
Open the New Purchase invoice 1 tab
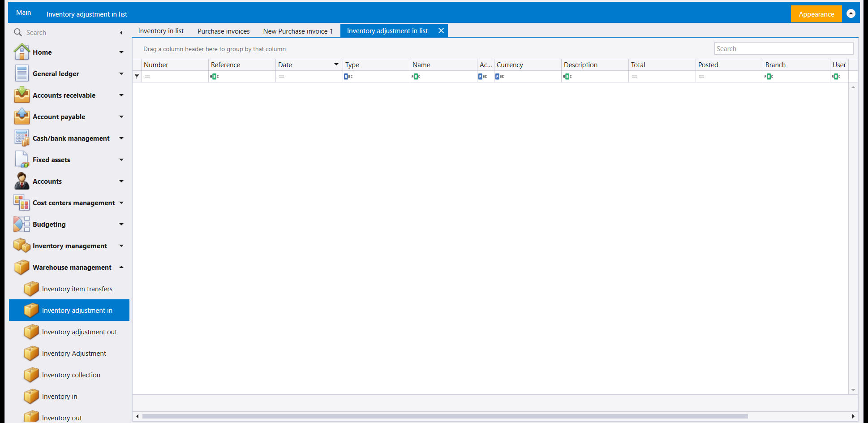[298, 31]
